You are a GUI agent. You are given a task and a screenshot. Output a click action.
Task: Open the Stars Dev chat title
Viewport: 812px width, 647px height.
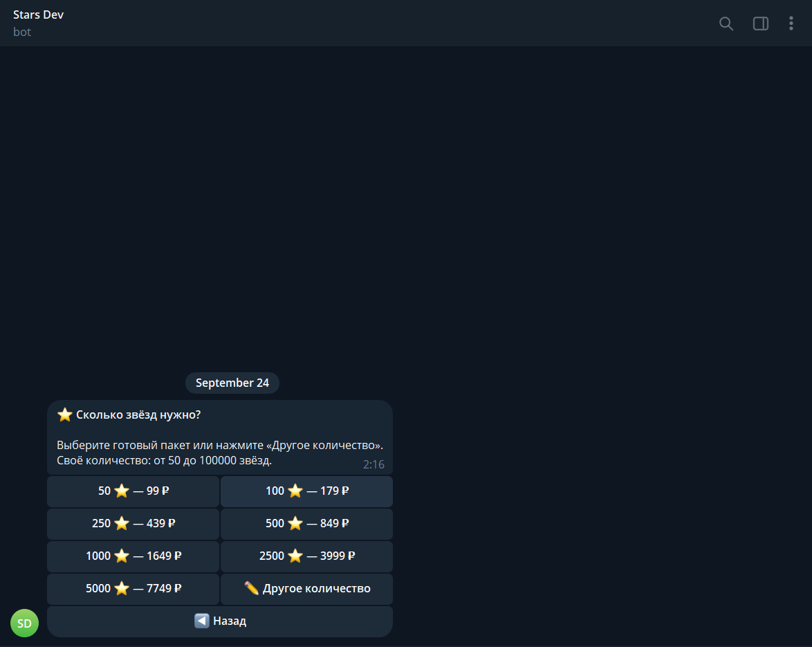38,15
